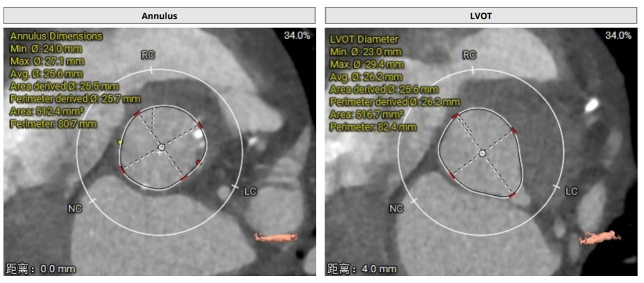Click Annulus Area: 512.4 mm²

pos(46,111)
